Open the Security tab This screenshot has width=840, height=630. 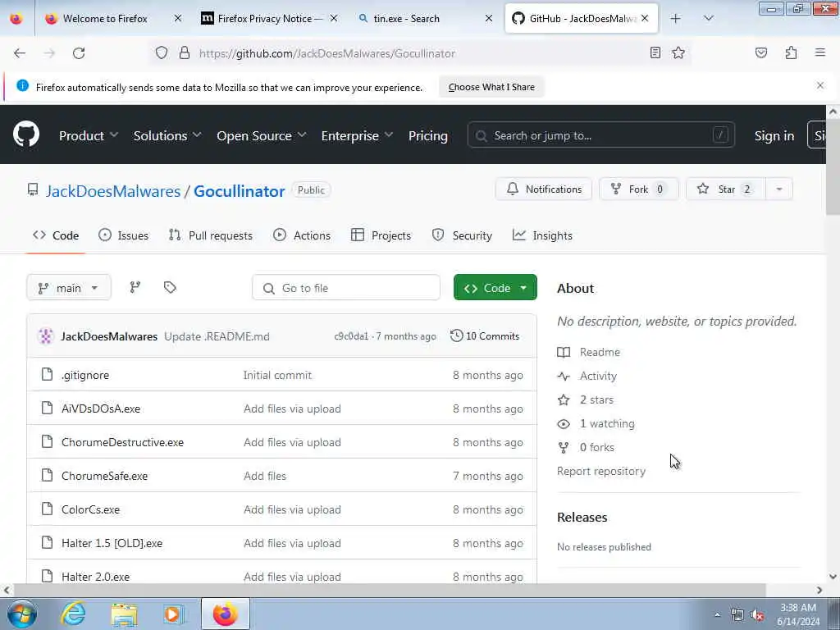[462, 235]
